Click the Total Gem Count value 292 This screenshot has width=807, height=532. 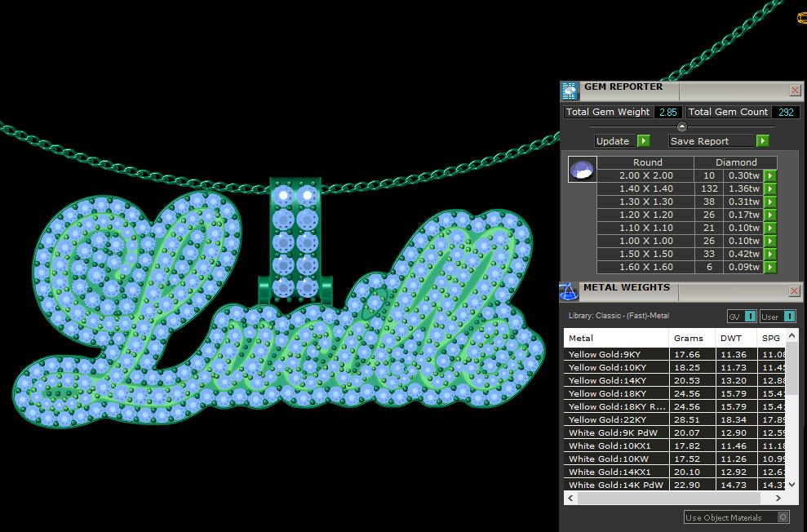coord(786,112)
